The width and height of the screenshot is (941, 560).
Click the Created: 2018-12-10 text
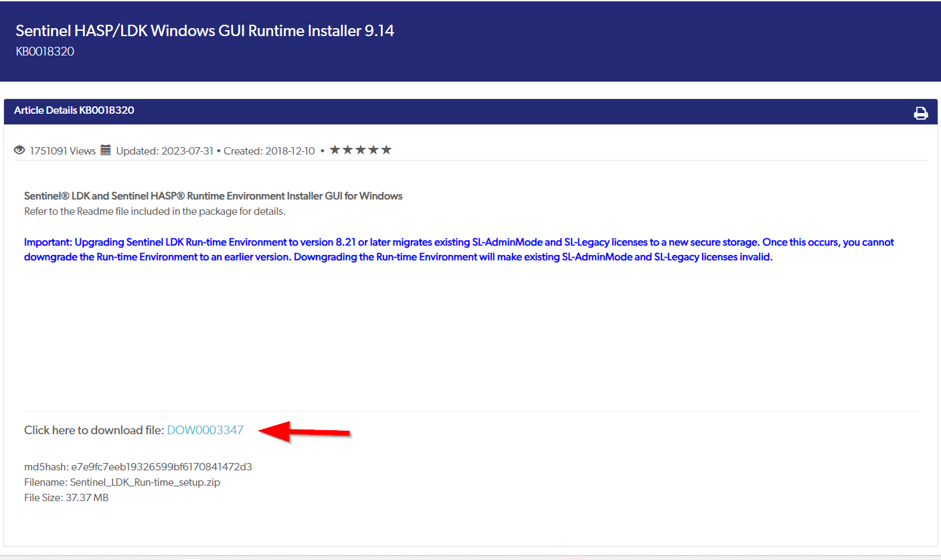(269, 151)
